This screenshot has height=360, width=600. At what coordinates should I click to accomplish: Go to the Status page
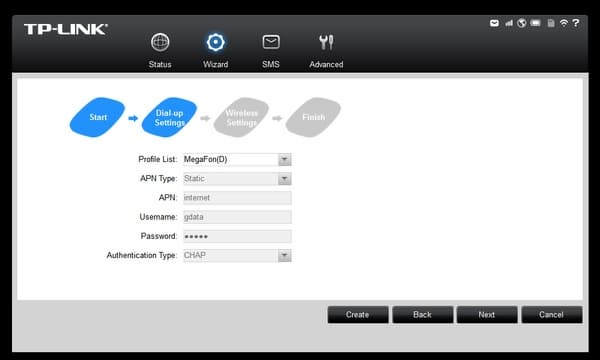(x=160, y=50)
